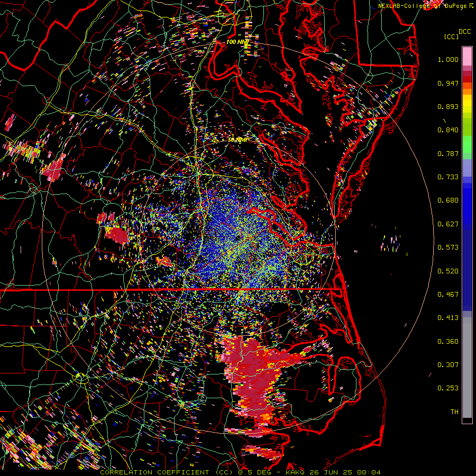This screenshot has height=476, width=476.
Task: Pick the bright red color bar segment
Action: click(467, 79)
